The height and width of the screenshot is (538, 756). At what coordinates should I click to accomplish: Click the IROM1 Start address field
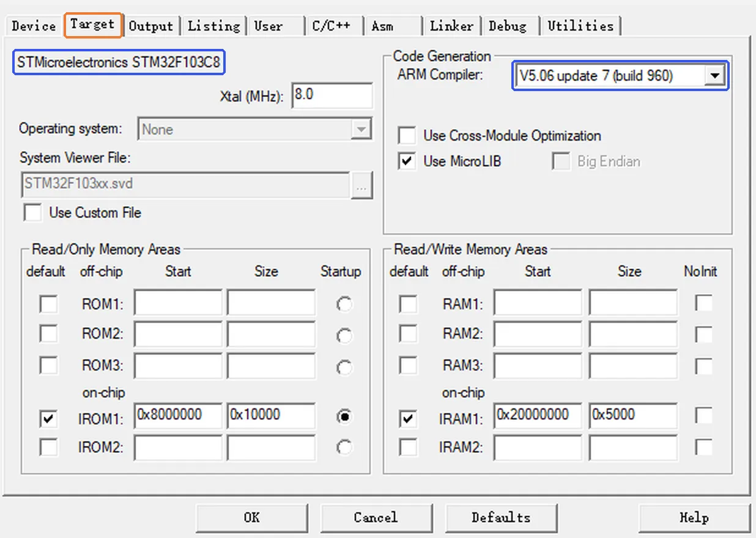click(178, 416)
